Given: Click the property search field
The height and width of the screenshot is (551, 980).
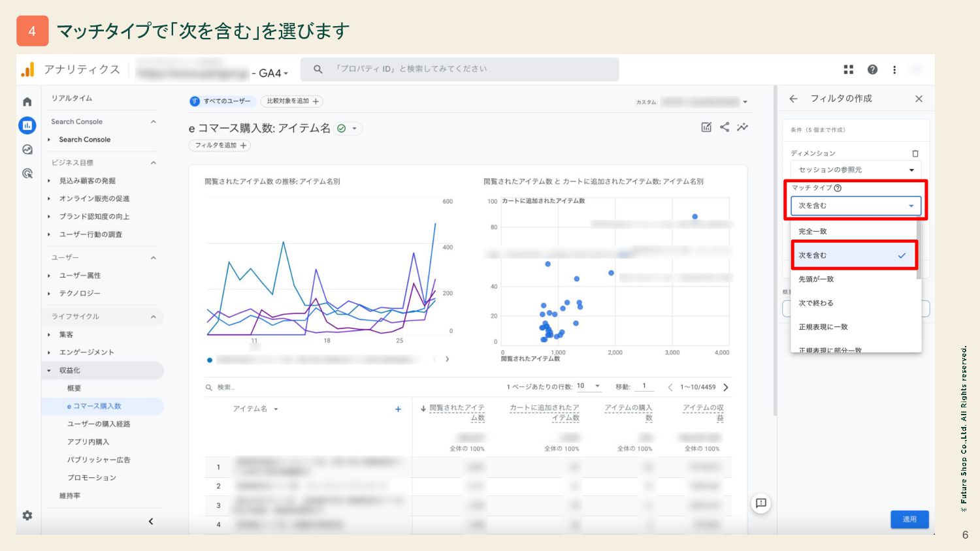Looking at the screenshot, I should [459, 69].
